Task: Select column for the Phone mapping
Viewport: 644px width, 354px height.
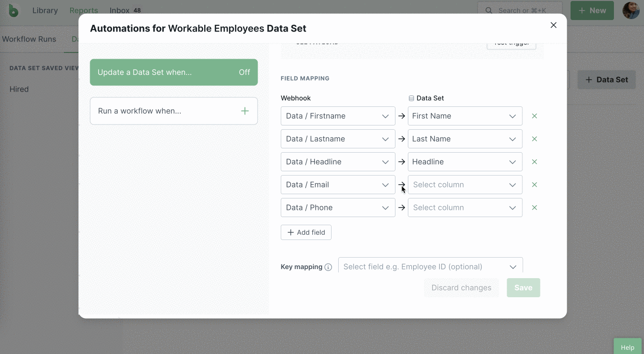Action: [465, 208]
